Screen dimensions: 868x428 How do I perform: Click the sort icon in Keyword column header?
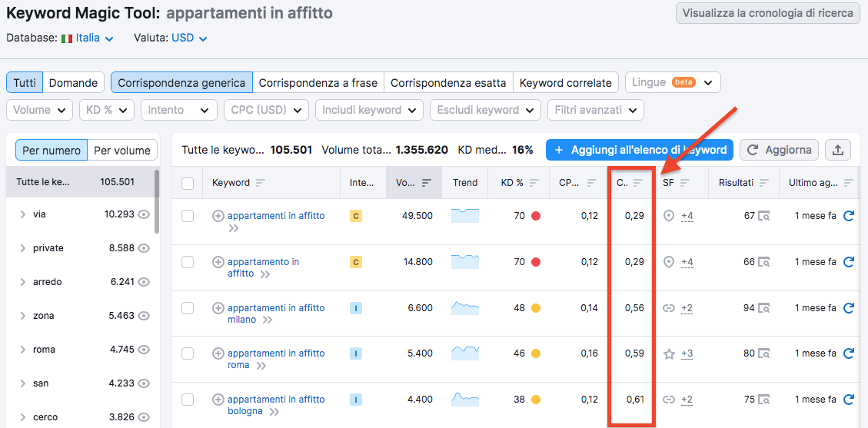pyautogui.click(x=260, y=183)
